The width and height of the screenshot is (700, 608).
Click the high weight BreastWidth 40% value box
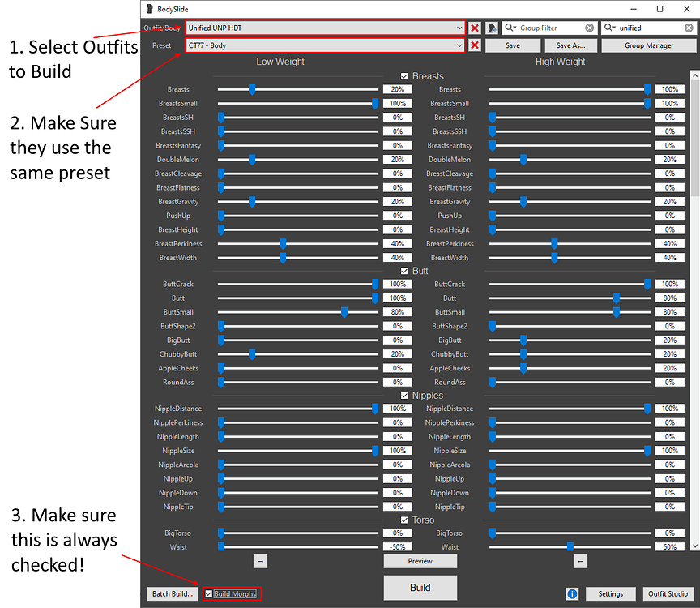[x=670, y=258]
